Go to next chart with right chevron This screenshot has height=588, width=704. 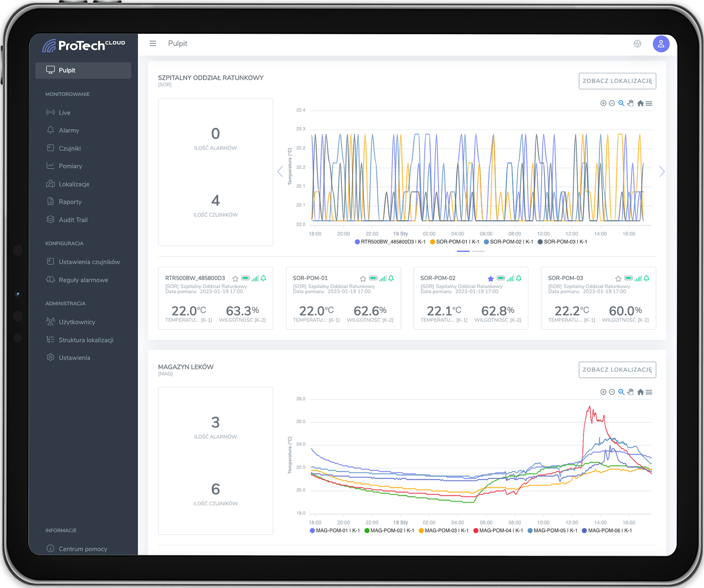(662, 172)
